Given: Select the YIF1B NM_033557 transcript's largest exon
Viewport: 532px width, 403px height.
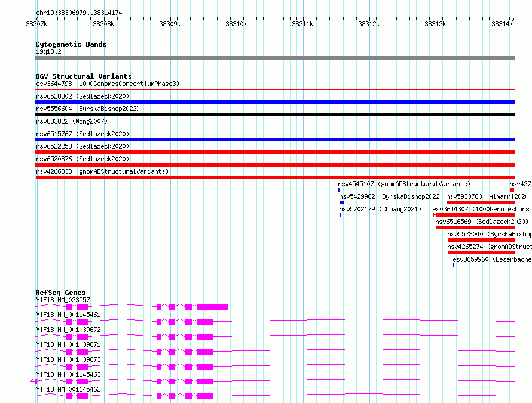Looking at the screenshot, I should coord(213,307).
